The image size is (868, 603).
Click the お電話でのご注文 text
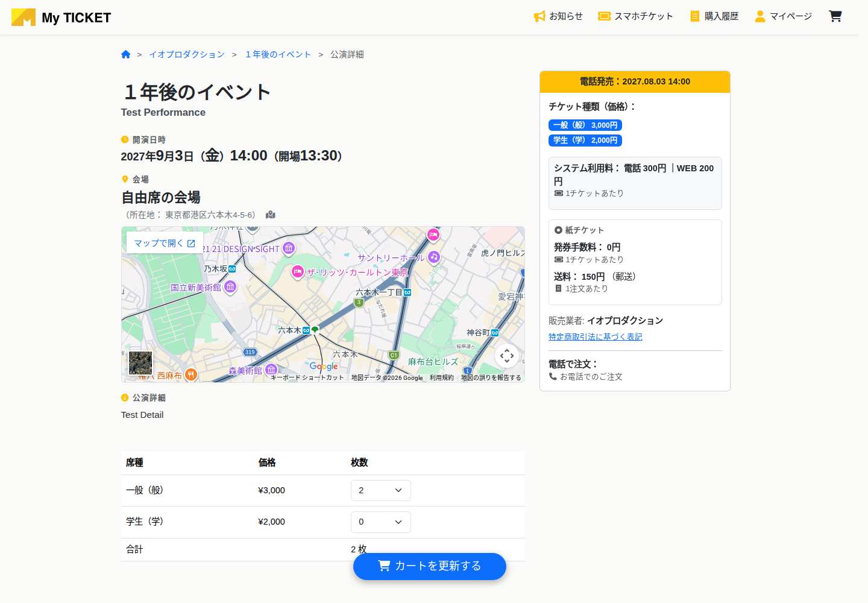(x=591, y=376)
